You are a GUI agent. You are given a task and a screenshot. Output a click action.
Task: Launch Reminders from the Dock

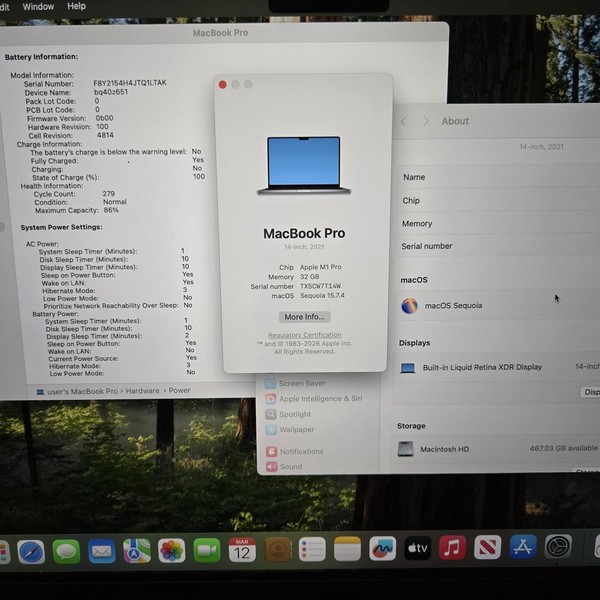pos(312,549)
